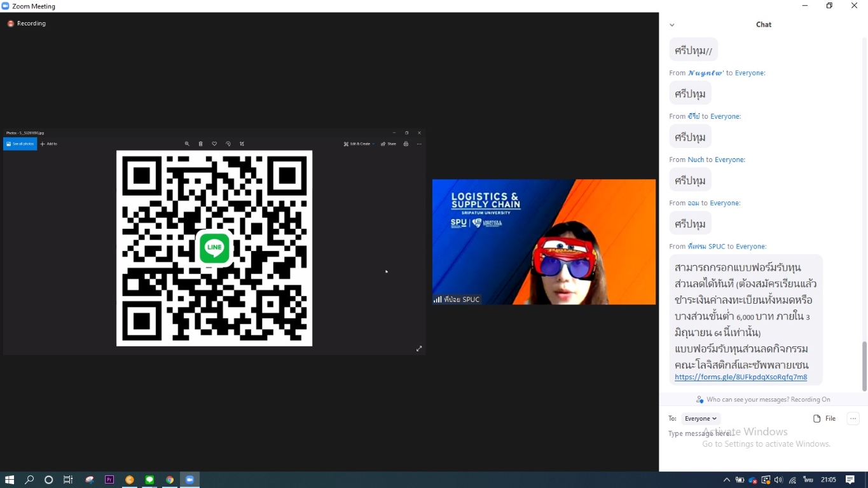This screenshot has width=868, height=488.
Task: Click Add to in shared Photos window
Action: (49, 144)
